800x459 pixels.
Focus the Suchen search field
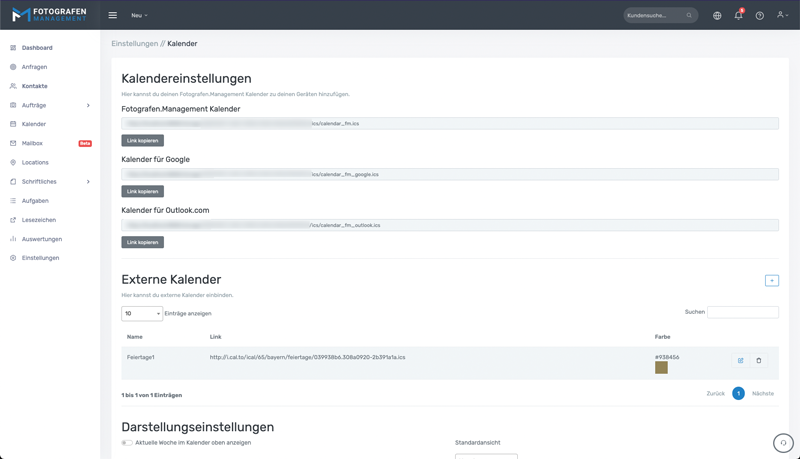[742, 312]
